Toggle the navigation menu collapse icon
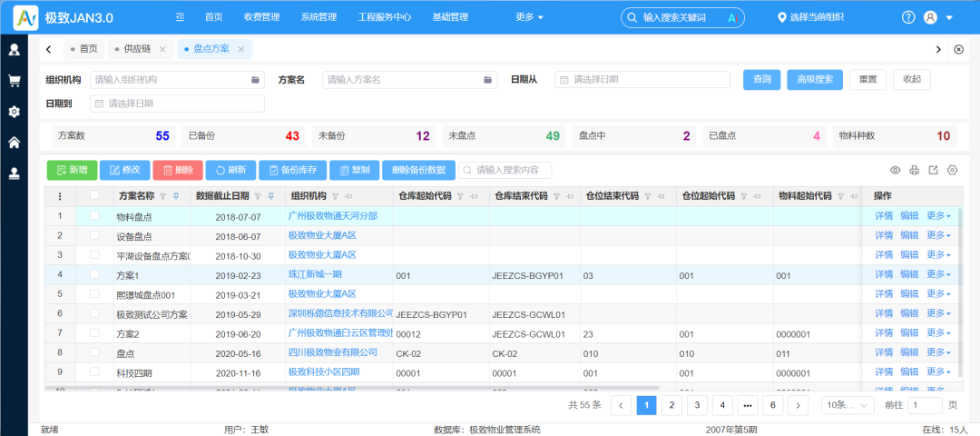The image size is (980, 436). click(180, 17)
